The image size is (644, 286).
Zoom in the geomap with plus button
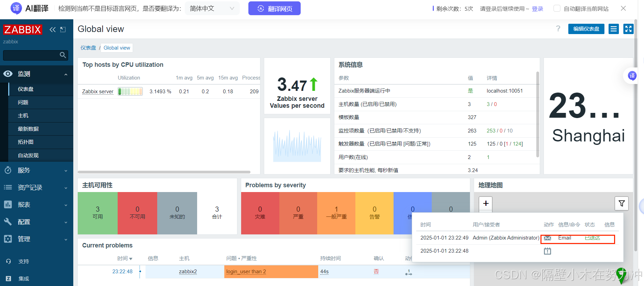click(486, 203)
